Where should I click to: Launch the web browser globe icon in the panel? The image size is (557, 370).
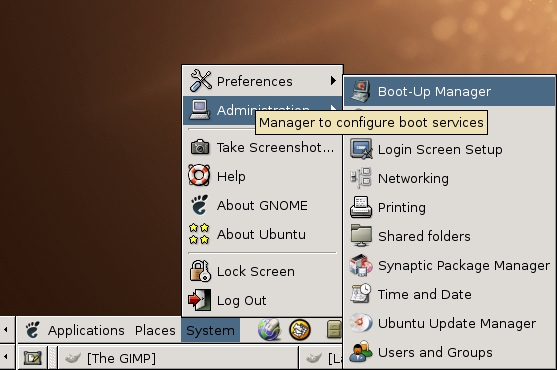[270, 330]
